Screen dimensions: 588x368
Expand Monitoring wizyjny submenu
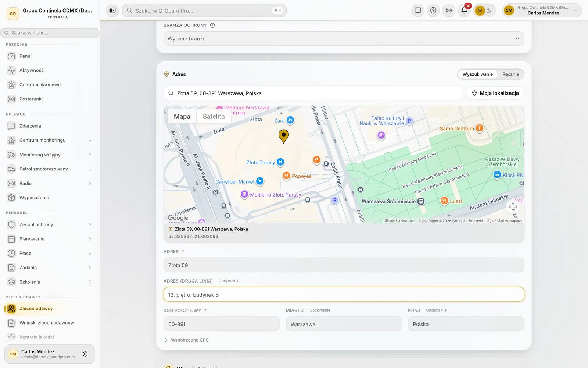click(x=90, y=155)
